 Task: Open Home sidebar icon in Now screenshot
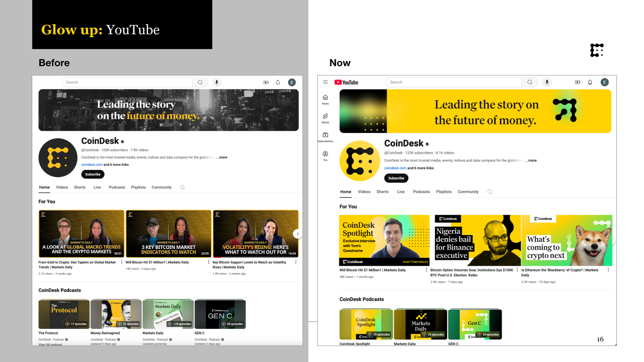pyautogui.click(x=325, y=100)
